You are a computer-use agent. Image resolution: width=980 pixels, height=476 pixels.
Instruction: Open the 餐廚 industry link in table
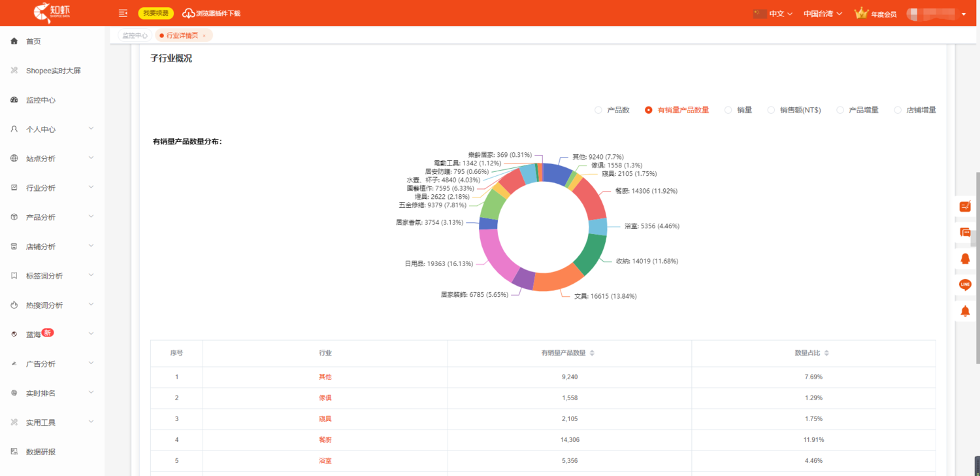pos(325,439)
